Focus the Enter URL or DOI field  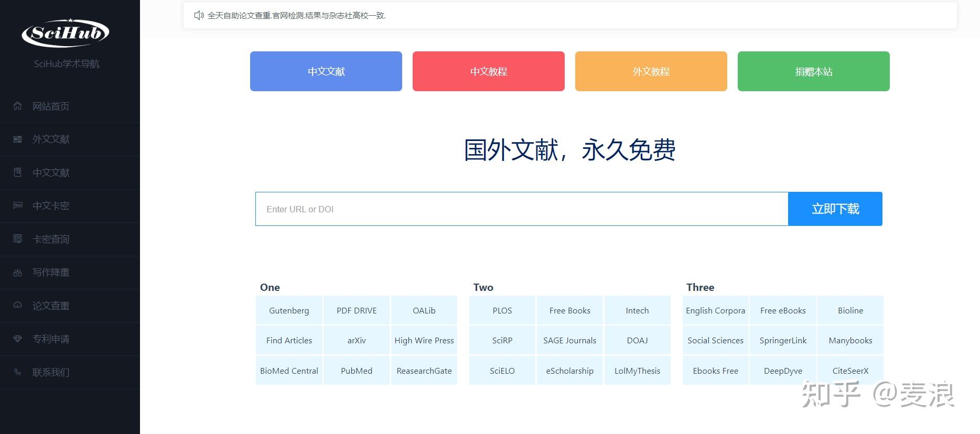coord(522,209)
